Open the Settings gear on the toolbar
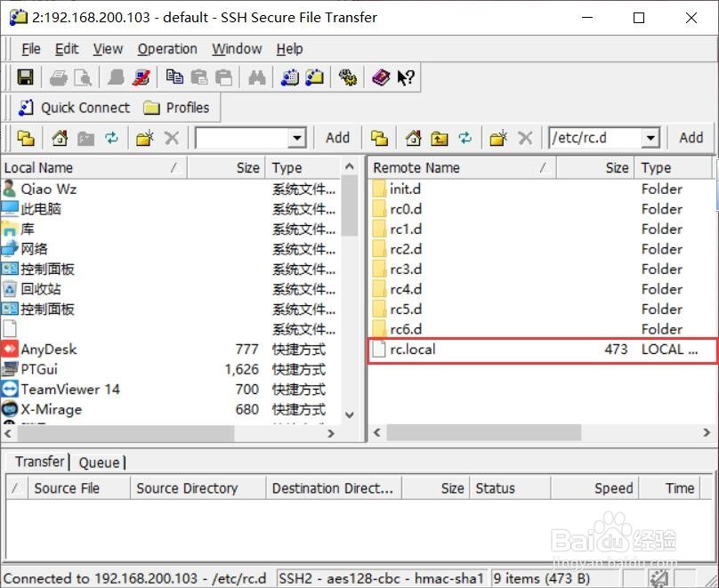The image size is (719, 588). (348, 77)
